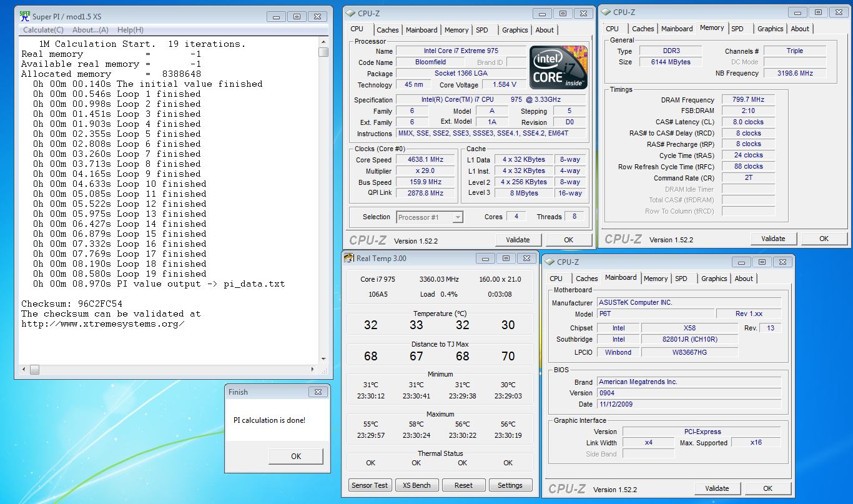Click OK in CPU-Z Memory window

click(x=824, y=239)
